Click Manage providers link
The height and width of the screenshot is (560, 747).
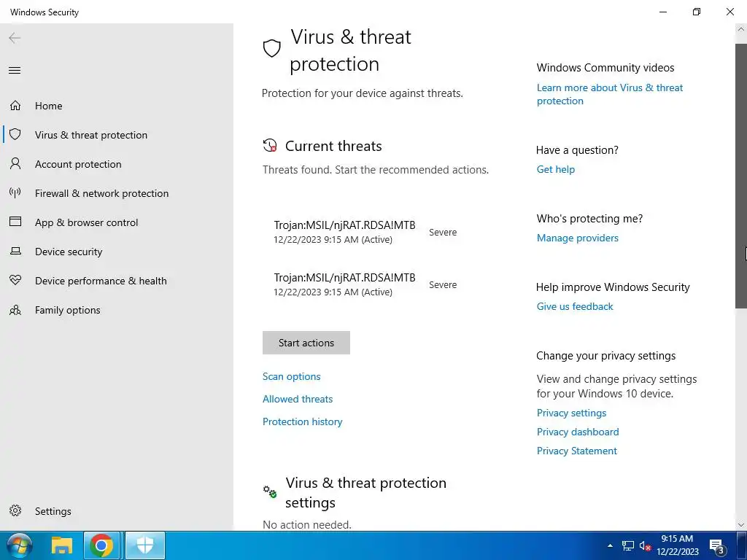point(578,238)
